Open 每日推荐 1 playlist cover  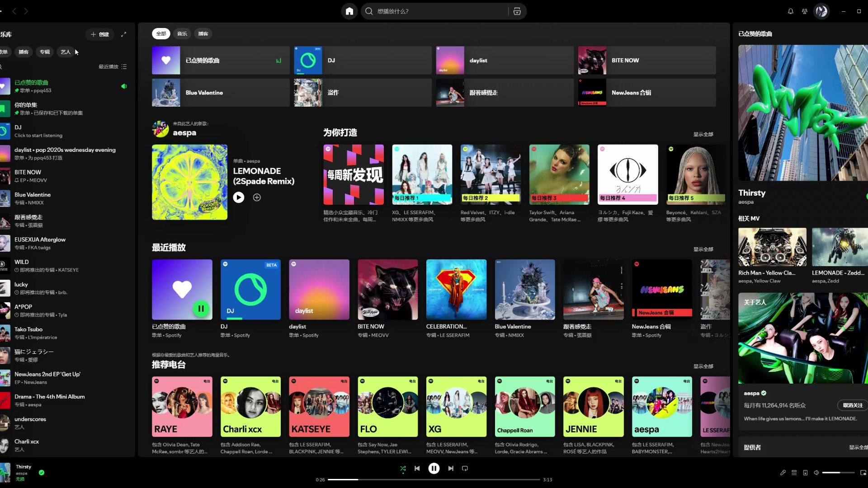[422, 174]
